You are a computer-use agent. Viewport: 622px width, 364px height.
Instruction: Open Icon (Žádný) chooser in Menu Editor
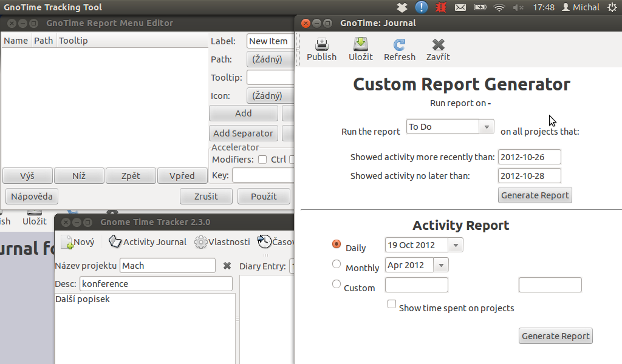(270, 96)
